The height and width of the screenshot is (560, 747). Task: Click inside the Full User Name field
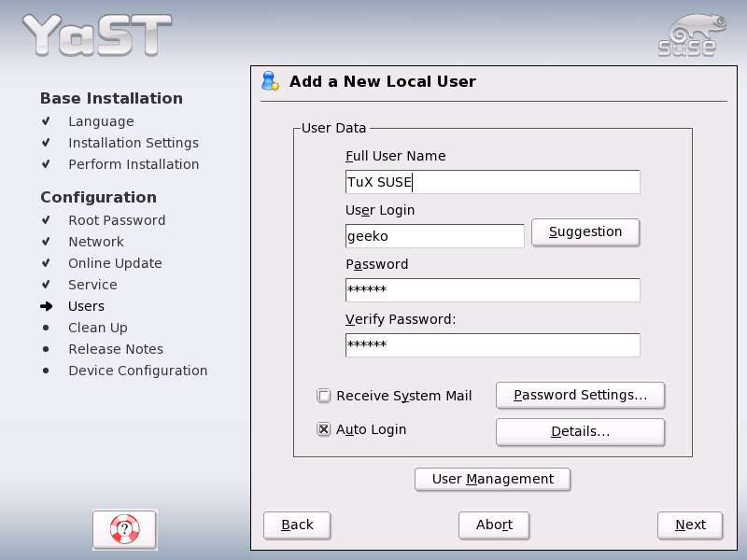(491, 181)
